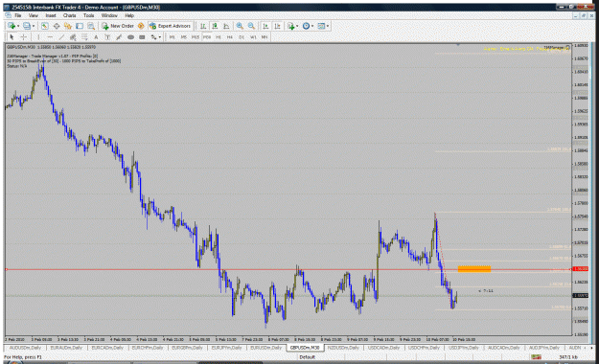Select the orange rectangle on the chart

(x=474, y=269)
